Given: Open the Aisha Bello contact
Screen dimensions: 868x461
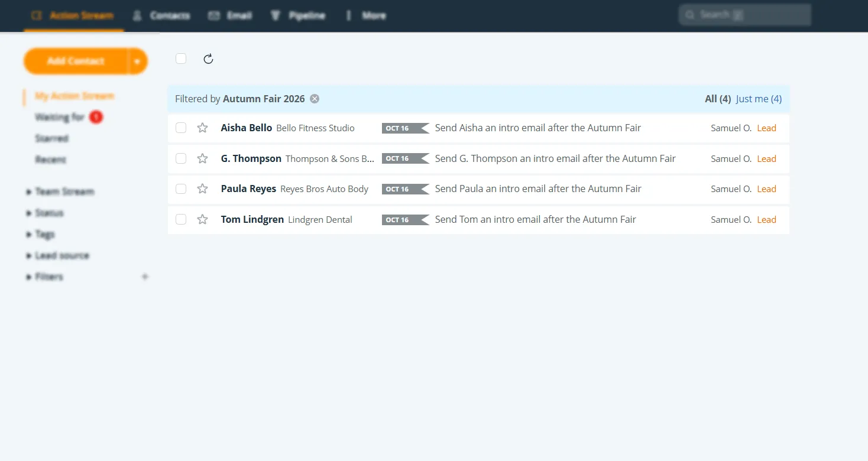Looking at the screenshot, I should pos(247,128).
